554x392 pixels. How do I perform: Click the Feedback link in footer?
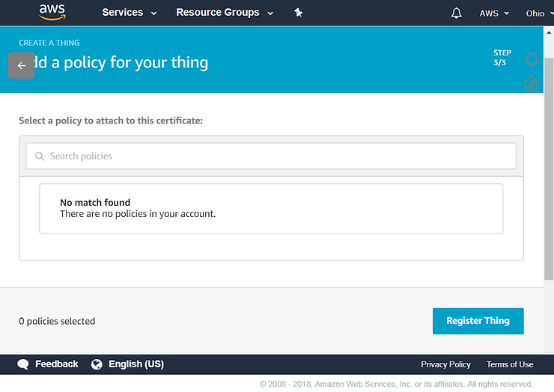(x=56, y=364)
